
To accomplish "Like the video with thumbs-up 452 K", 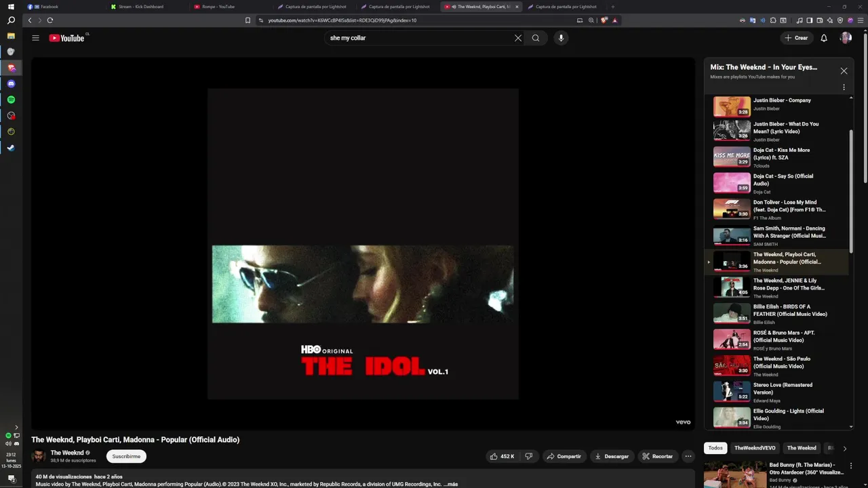I will pyautogui.click(x=502, y=456).
